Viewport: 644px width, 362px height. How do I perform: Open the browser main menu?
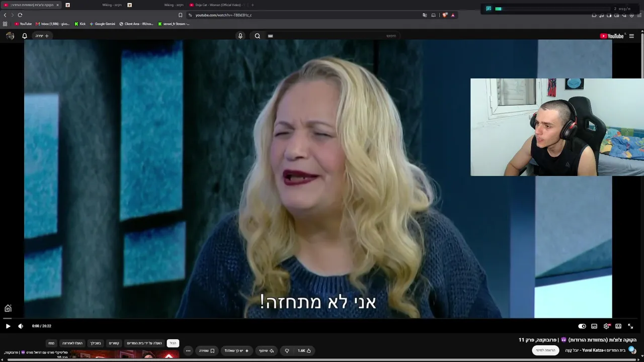[x=639, y=15]
